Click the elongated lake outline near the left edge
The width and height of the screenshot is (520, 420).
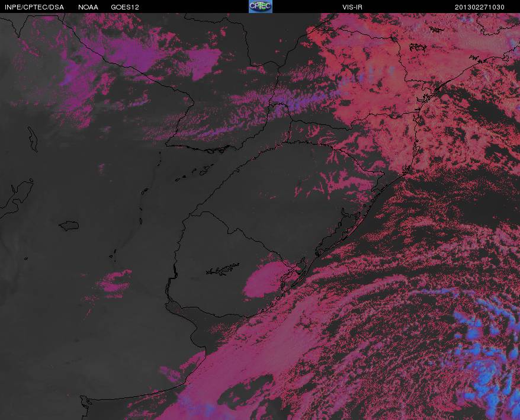click(33, 139)
